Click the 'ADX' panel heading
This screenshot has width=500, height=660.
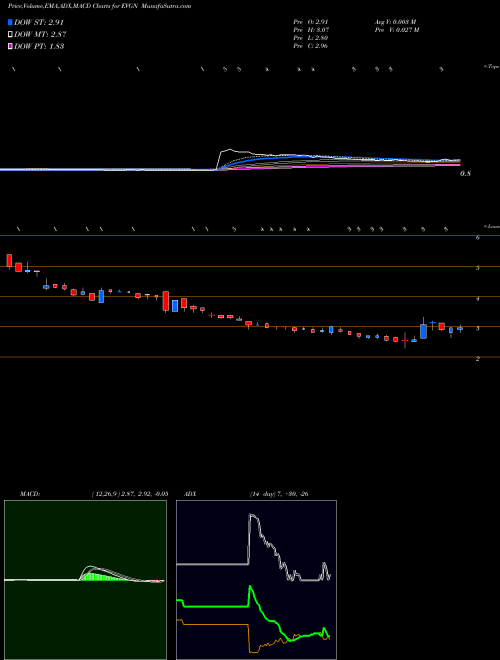tap(190, 494)
